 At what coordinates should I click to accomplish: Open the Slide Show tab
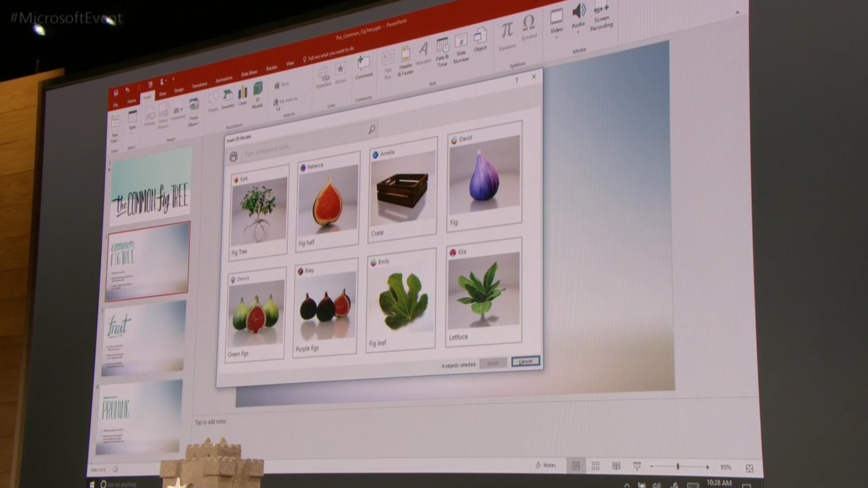tap(249, 73)
